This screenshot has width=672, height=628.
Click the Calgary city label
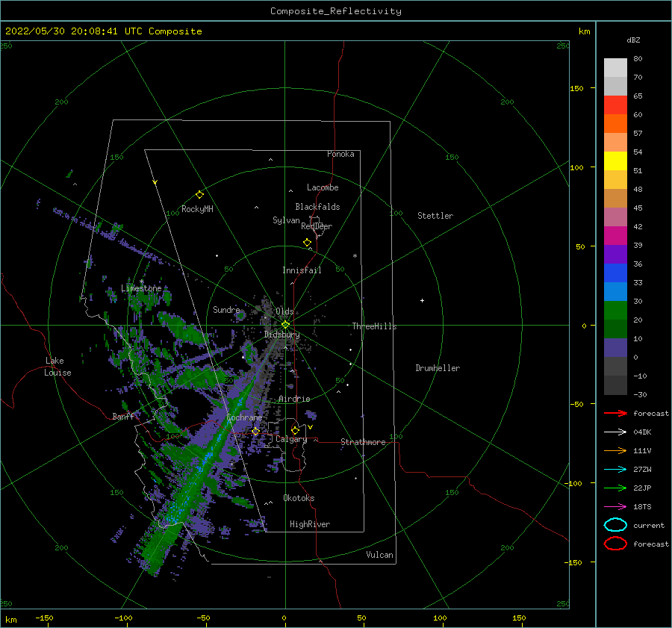(x=291, y=439)
